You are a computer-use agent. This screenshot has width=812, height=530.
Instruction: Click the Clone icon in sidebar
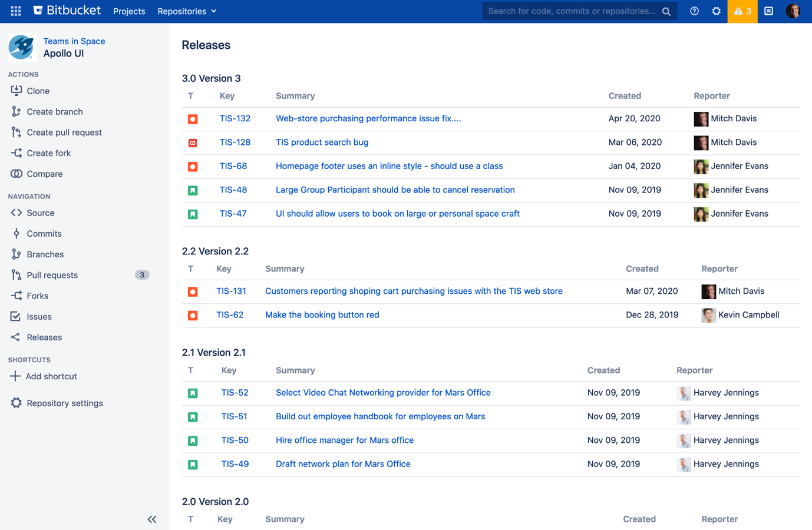pyautogui.click(x=16, y=91)
